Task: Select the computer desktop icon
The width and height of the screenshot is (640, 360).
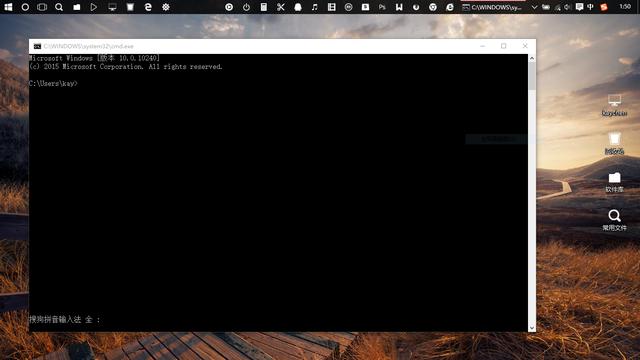Action: 614,105
